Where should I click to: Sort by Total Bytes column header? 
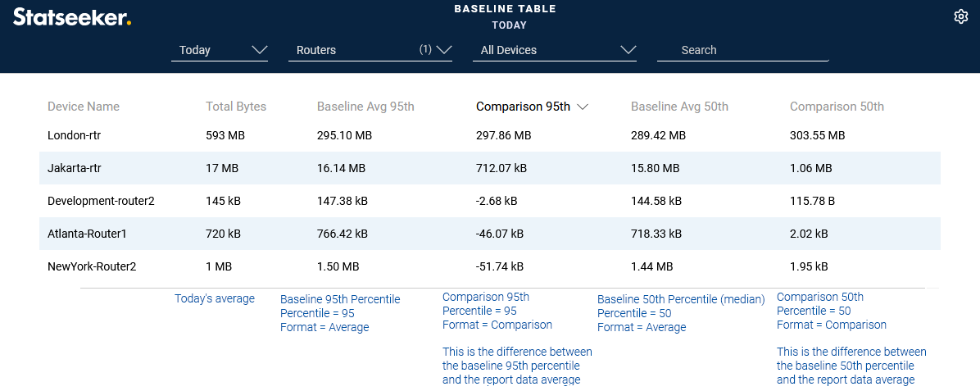point(236,107)
